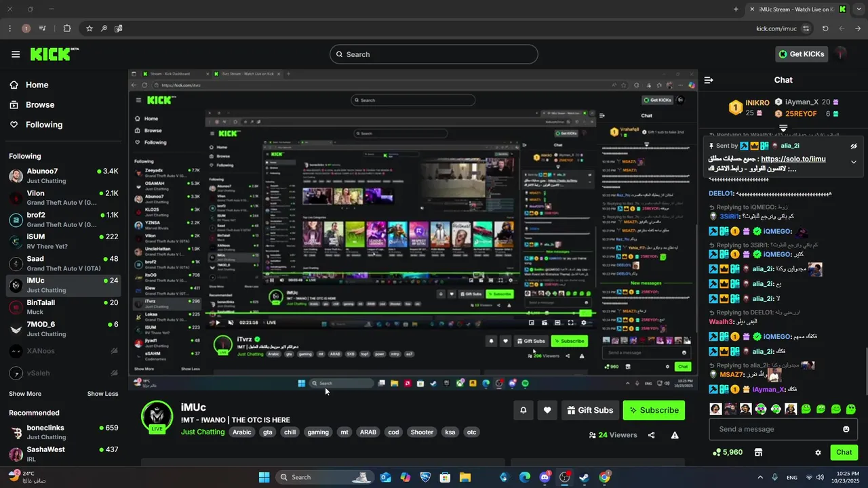Select the chill tag
The image size is (868, 488).
tap(290, 432)
